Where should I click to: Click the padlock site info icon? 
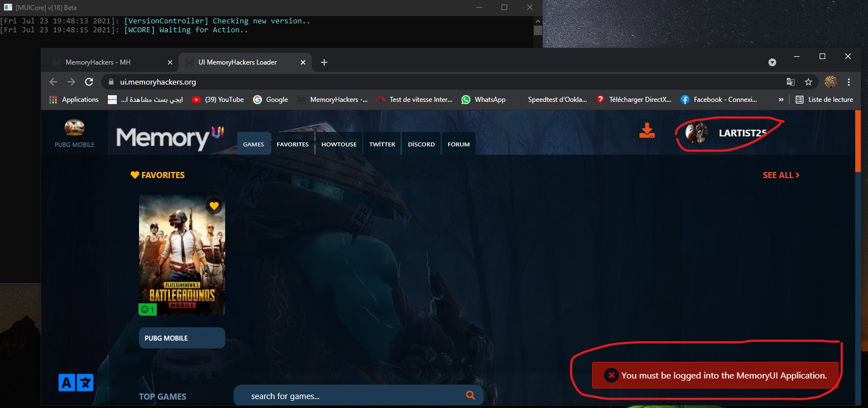click(111, 82)
